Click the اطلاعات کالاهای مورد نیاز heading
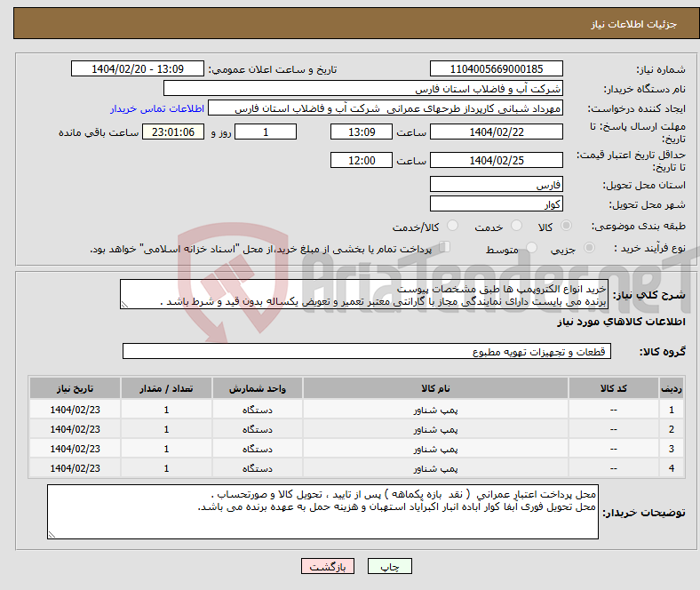This screenshot has width=700, height=590. [621, 322]
